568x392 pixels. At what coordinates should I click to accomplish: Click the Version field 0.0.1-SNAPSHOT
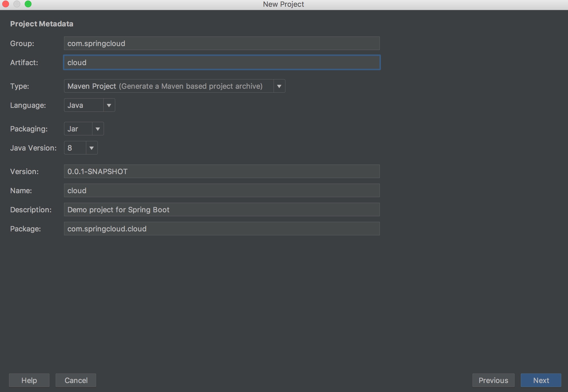pos(221,171)
